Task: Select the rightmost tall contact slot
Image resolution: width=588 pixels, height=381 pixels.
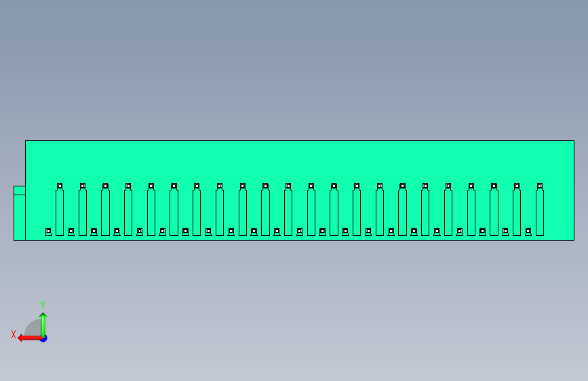Action: (x=540, y=209)
